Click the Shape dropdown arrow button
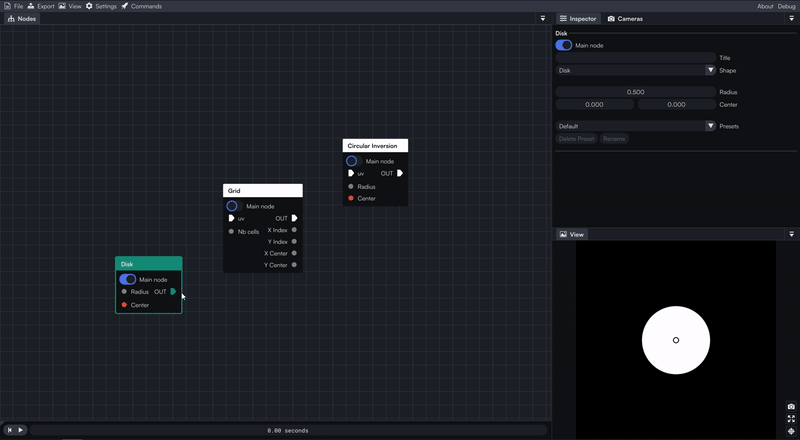 click(710, 70)
